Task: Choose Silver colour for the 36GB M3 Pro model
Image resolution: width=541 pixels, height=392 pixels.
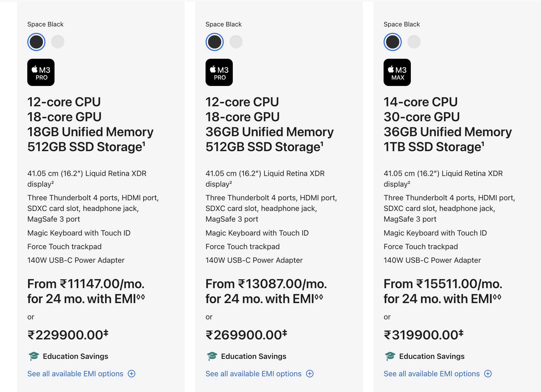Action: (236, 42)
